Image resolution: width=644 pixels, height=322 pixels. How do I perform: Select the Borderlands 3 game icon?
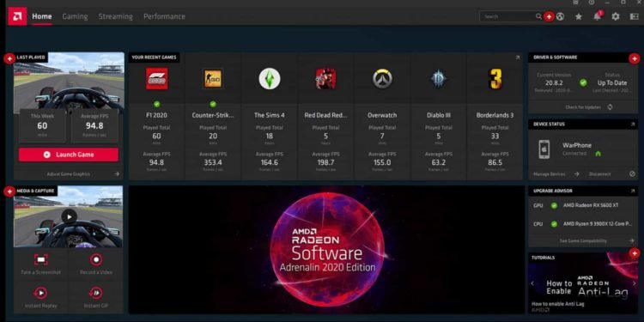click(x=495, y=78)
